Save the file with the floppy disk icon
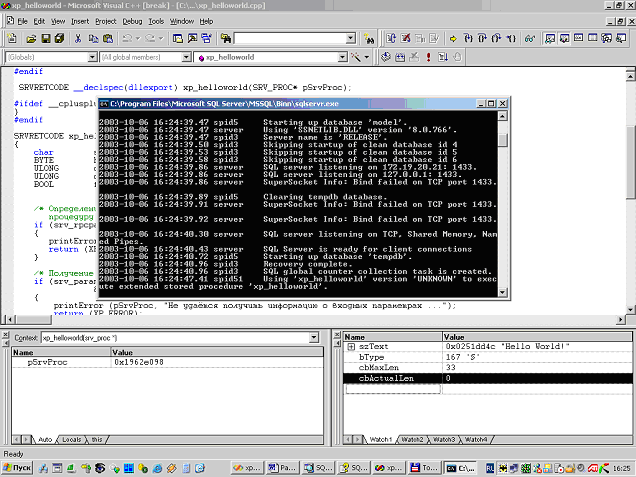This screenshot has width=636, height=477. point(46,39)
